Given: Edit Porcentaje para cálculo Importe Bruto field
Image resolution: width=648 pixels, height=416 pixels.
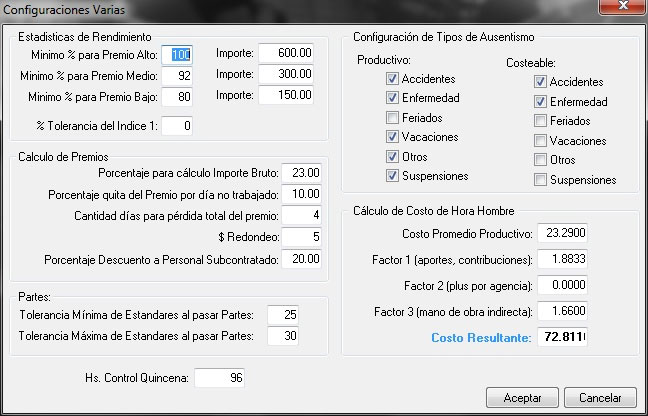Looking at the screenshot, I should coord(301,173).
